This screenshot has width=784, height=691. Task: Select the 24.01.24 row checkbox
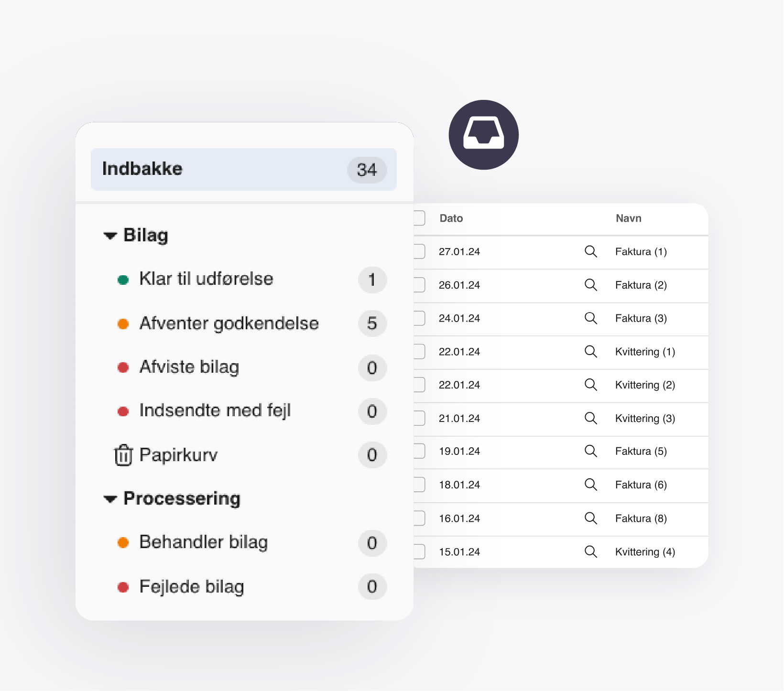point(419,318)
